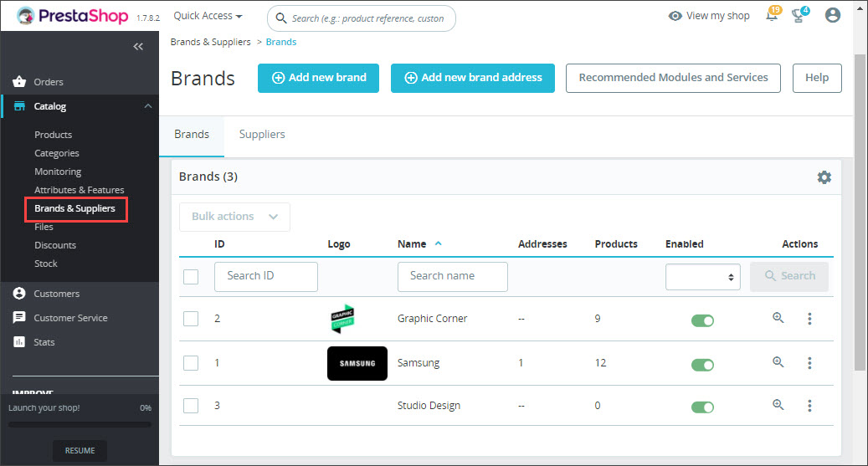View Studio Design brand with magnifier icon

(778, 405)
